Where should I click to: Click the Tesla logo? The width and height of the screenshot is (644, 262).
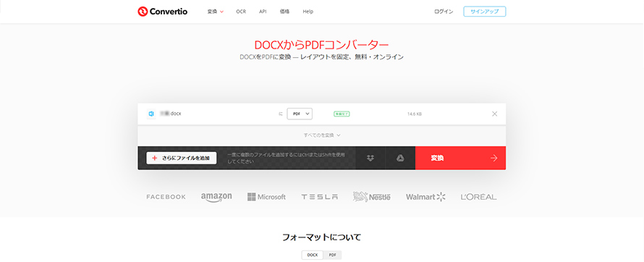point(320,197)
